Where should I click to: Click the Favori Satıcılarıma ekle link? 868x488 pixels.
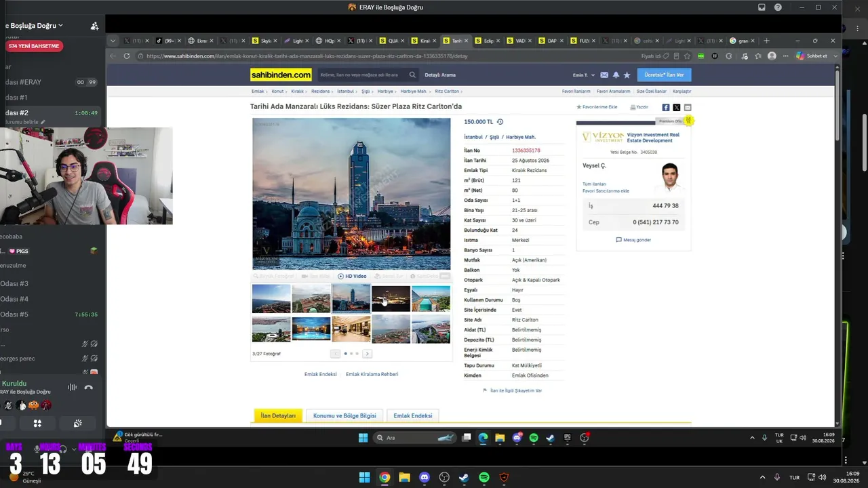coord(606,191)
